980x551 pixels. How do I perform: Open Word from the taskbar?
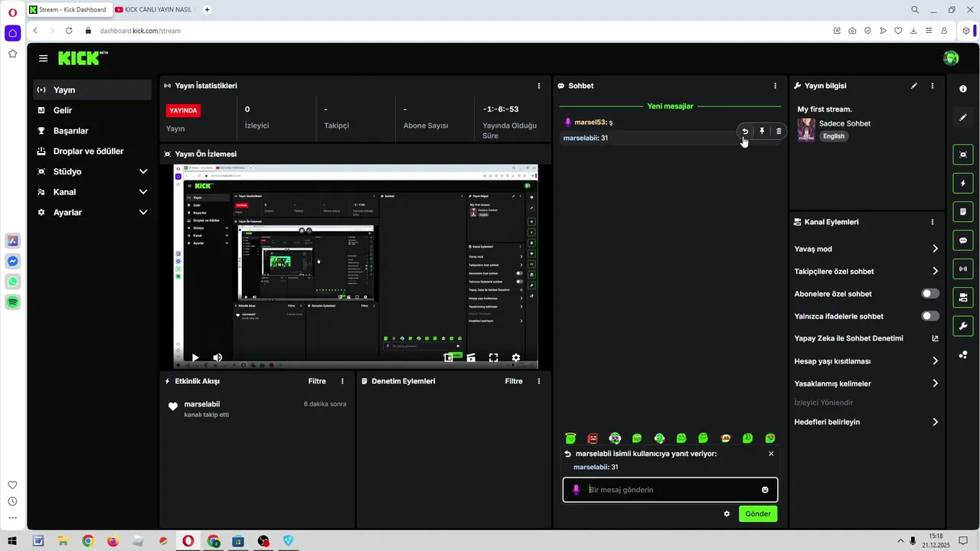click(x=38, y=541)
